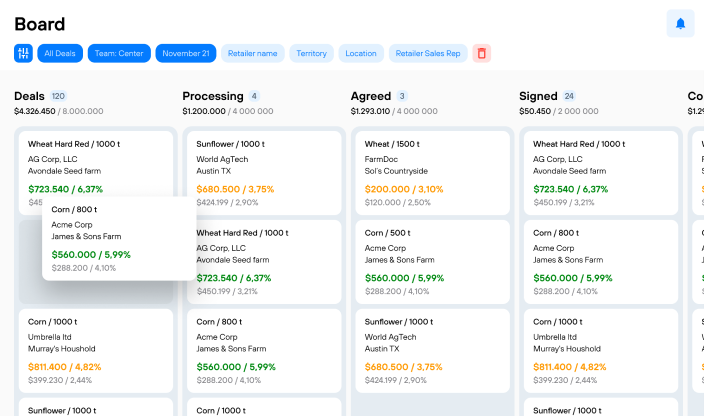Open the notifications bell
Viewport: 704px width, 416px height.
pyautogui.click(x=680, y=23)
